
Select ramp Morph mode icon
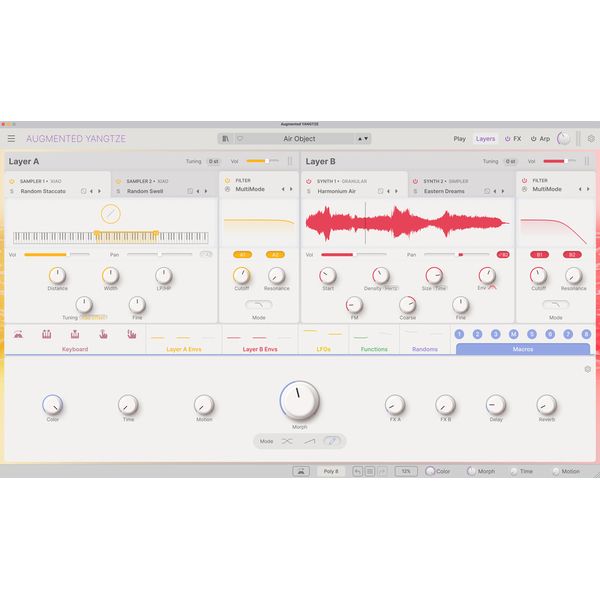point(310,441)
